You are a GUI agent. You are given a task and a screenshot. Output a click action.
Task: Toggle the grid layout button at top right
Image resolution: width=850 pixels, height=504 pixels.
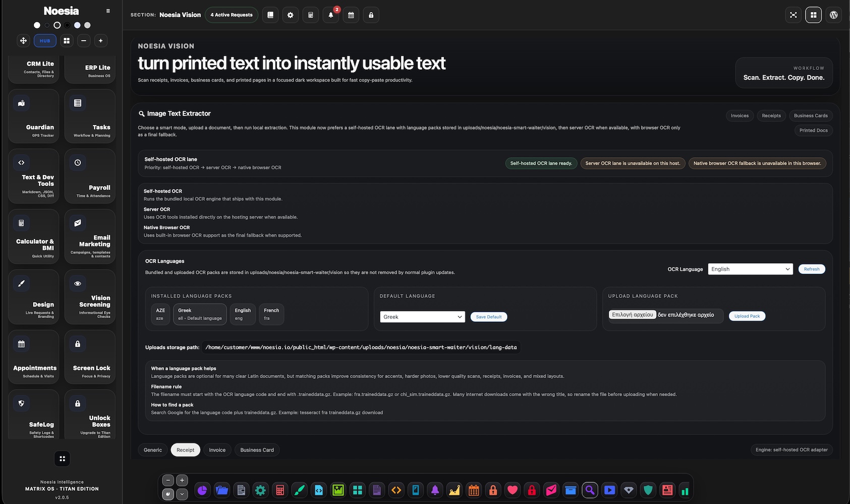coord(814,15)
